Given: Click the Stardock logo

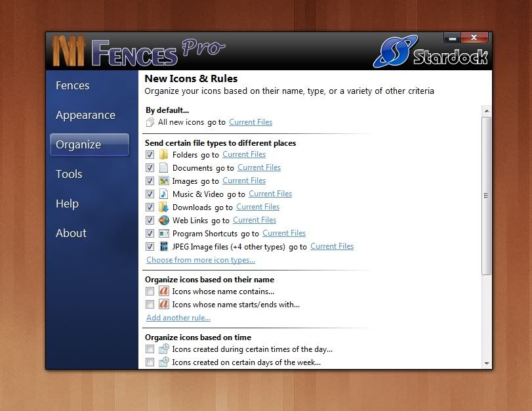Looking at the screenshot, I should 430,51.
